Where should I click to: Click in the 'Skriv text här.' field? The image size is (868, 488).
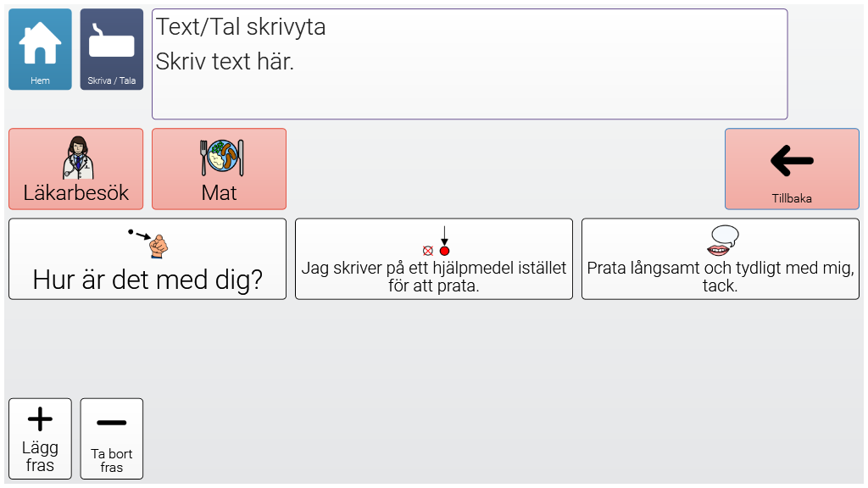click(x=225, y=62)
